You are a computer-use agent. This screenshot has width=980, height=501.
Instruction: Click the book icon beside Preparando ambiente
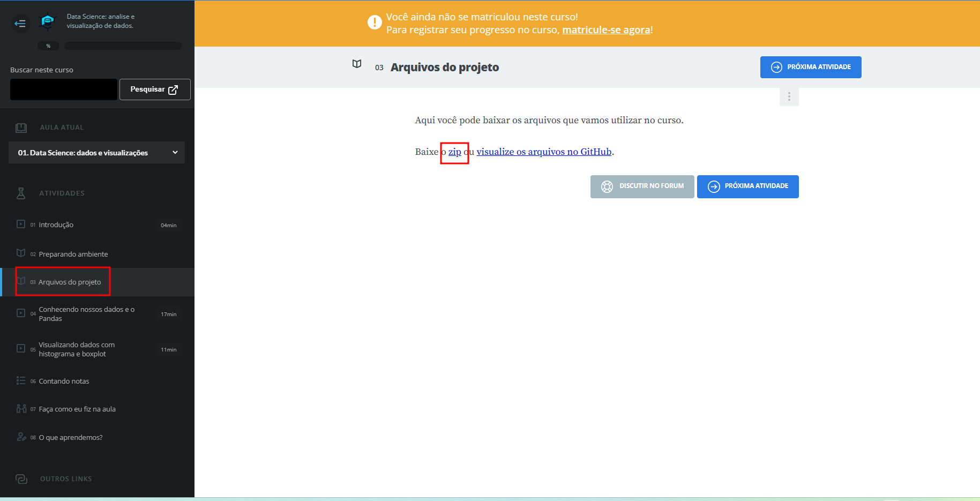coord(21,253)
